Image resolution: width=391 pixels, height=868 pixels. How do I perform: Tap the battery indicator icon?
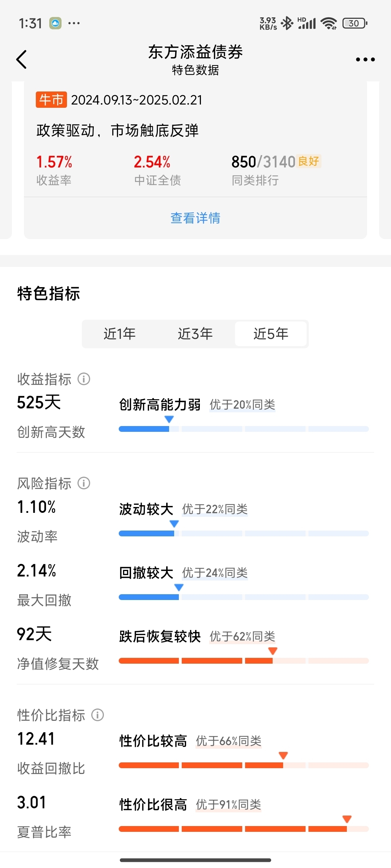(355, 23)
